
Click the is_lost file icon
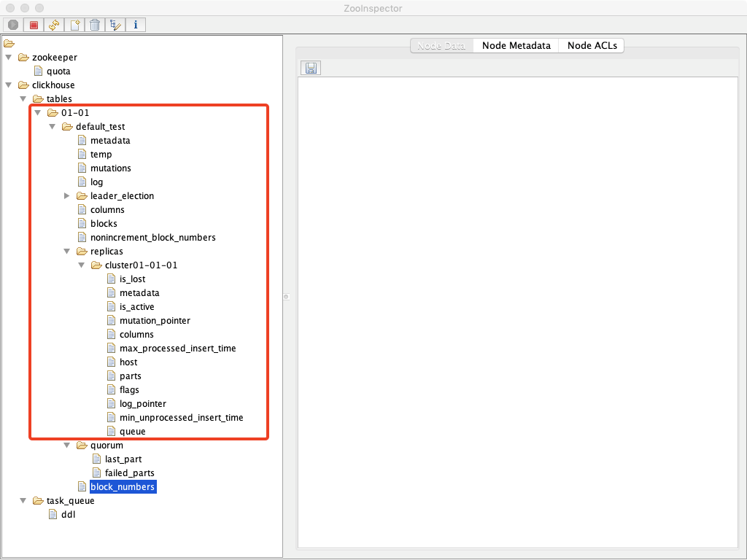click(111, 279)
